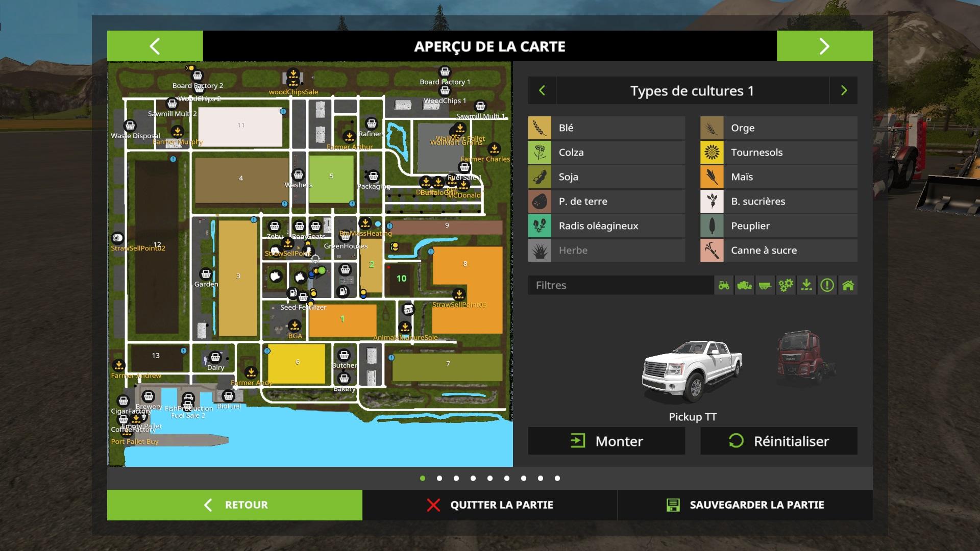Viewport: 980px width, 551px height.
Task: Toggle the tractor vehicles map filter
Action: pos(724,285)
